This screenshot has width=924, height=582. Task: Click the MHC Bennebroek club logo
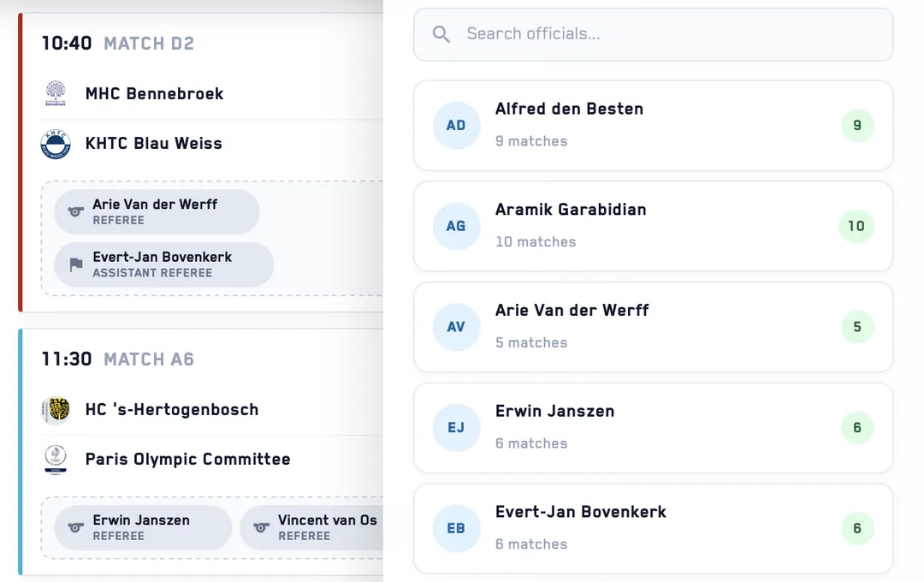[x=56, y=93]
